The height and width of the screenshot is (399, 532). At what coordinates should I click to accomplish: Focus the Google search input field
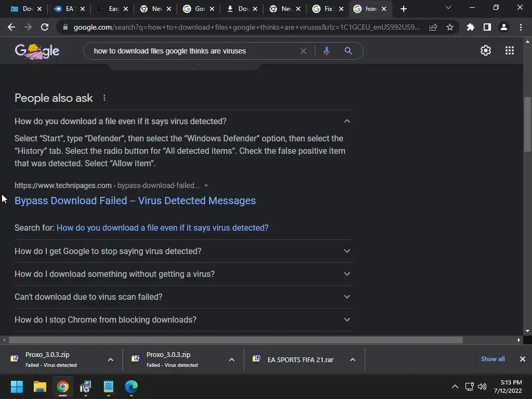(193, 51)
